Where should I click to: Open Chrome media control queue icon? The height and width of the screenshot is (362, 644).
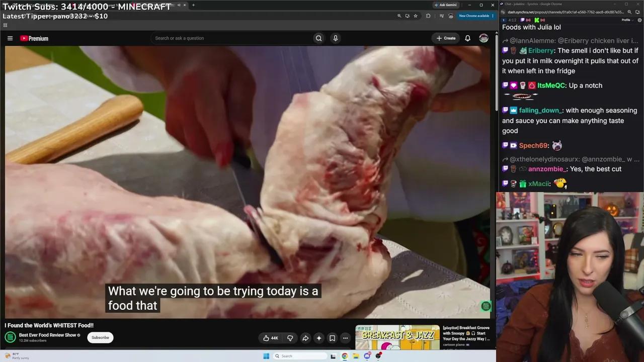point(441,16)
